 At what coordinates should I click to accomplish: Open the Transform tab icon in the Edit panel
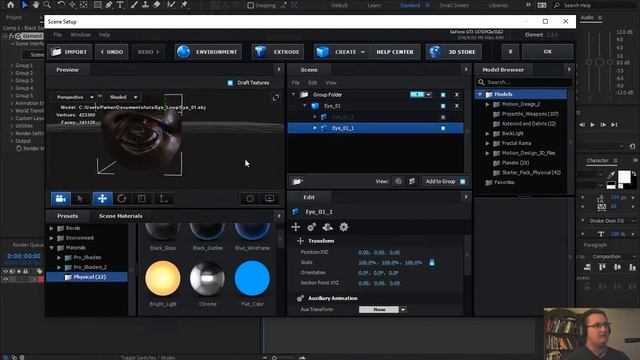pos(296,227)
